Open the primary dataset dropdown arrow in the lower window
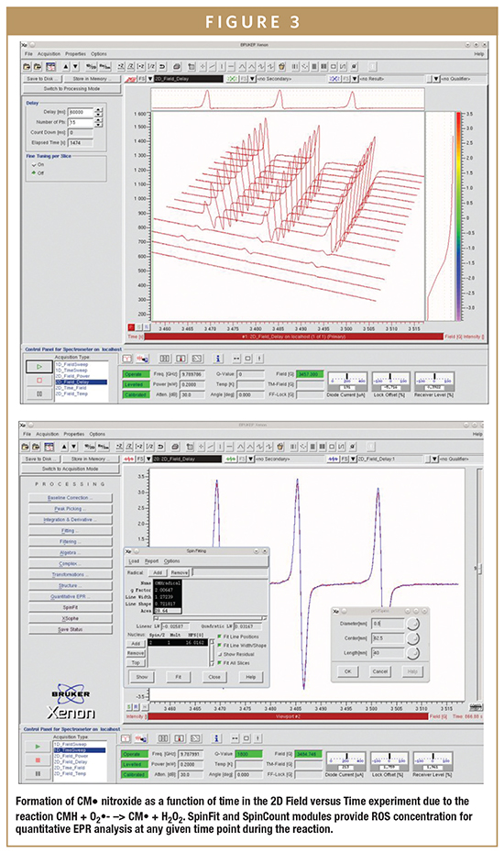Viewport: 504px width, 853px height. pyautogui.click(x=149, y=460)
